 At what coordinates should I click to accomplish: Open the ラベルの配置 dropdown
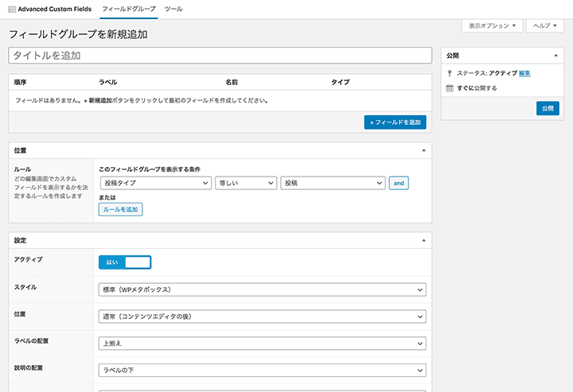coord(263,343)
